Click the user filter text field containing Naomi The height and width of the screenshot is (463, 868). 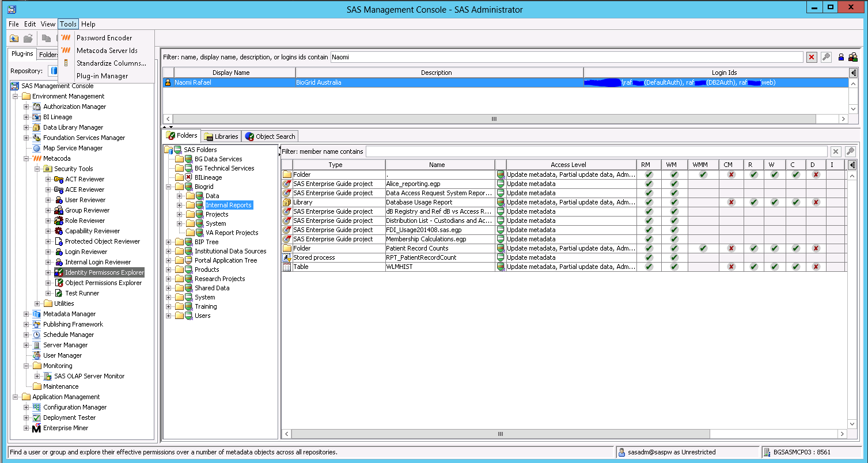567,57
